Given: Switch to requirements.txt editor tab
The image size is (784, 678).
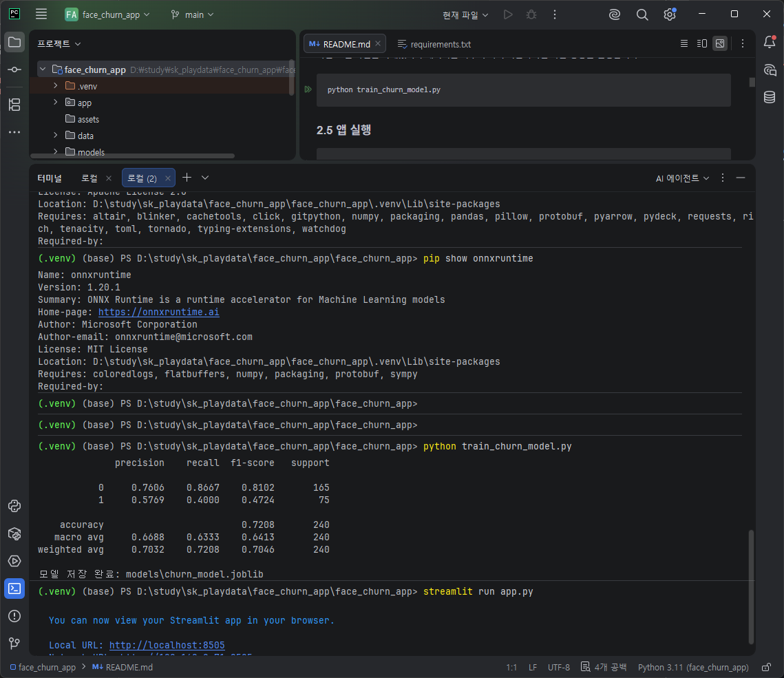Looking at the screenshot, I should (434, 44).
